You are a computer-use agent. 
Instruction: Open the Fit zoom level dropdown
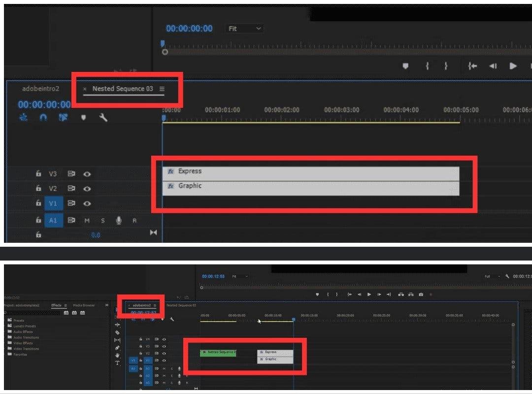(244, 29)
